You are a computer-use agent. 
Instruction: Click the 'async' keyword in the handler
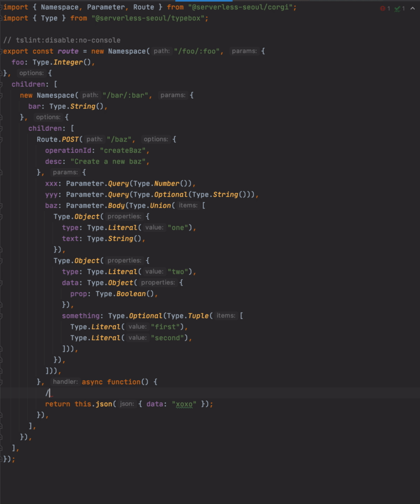pyautogui.click(x=92, y=382)
